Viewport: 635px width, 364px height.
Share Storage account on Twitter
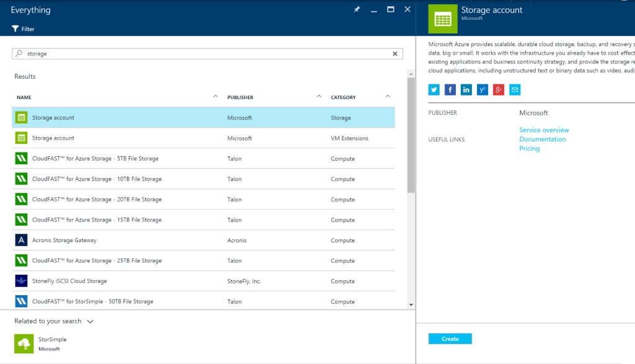click(x=433, y=89)
